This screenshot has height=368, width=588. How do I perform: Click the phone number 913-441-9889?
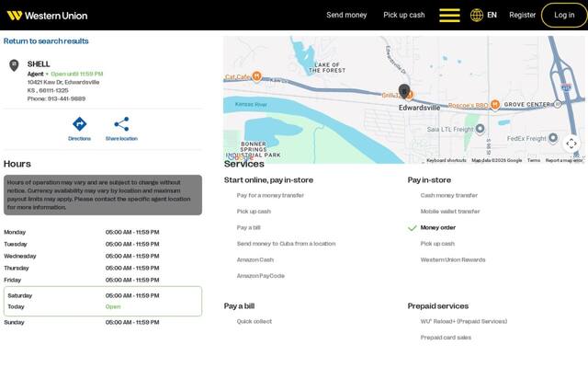click(x=66, y=98)
